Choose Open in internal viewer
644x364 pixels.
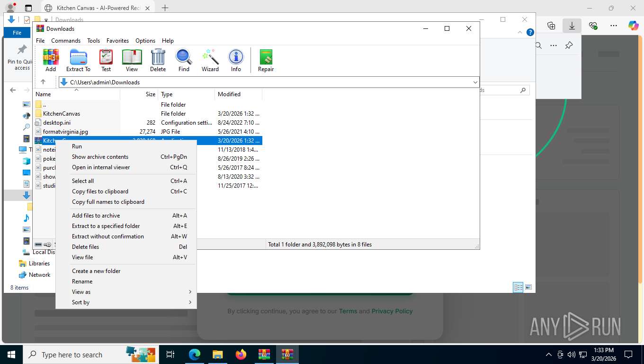[x=126, y=167]
